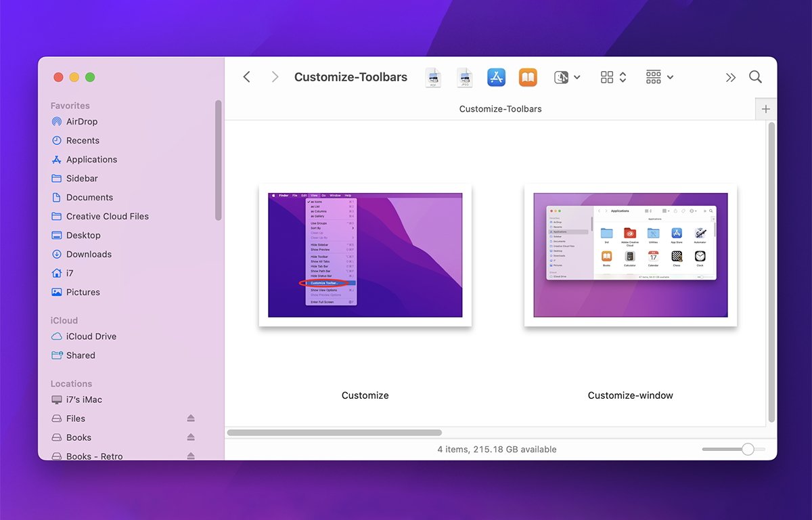Expand the Group By dropdown
812x520 pixels.
(x=659, y=77)
